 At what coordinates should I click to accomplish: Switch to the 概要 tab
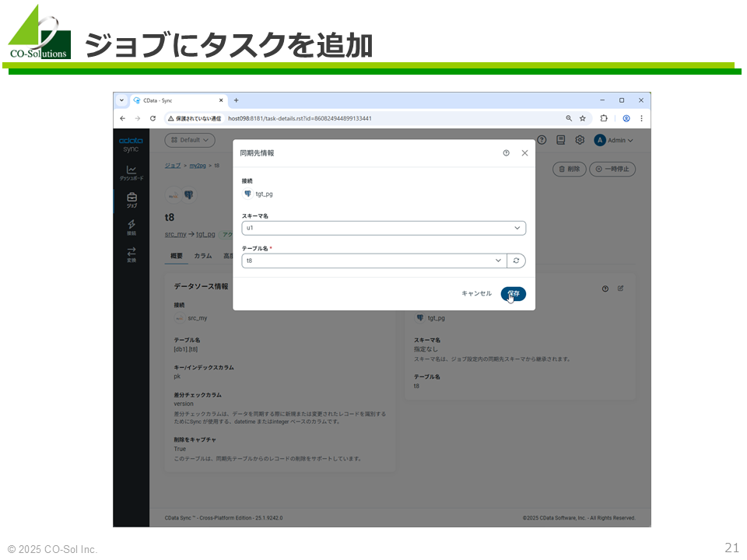[x=177, y=256]
